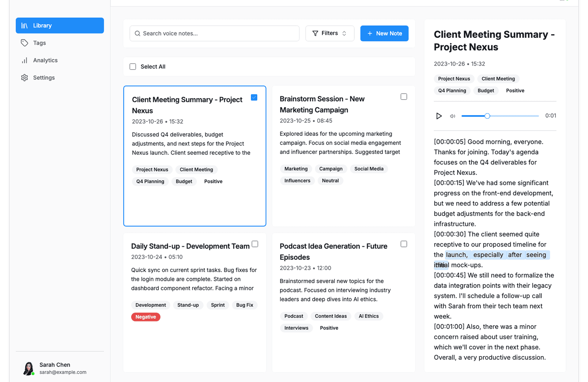
Task: Play the voice note audio
Action: pyautogui.click(x=439, y=116)
